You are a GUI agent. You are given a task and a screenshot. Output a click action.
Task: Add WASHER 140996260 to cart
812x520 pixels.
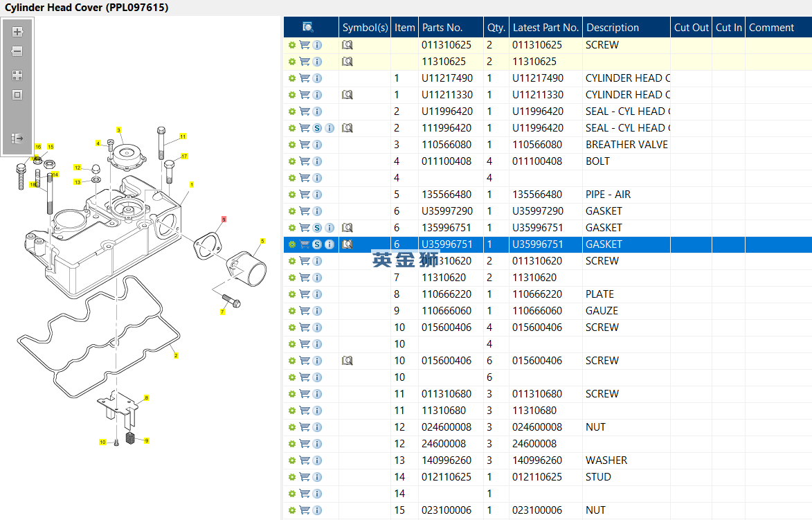(x=305, y=460)
